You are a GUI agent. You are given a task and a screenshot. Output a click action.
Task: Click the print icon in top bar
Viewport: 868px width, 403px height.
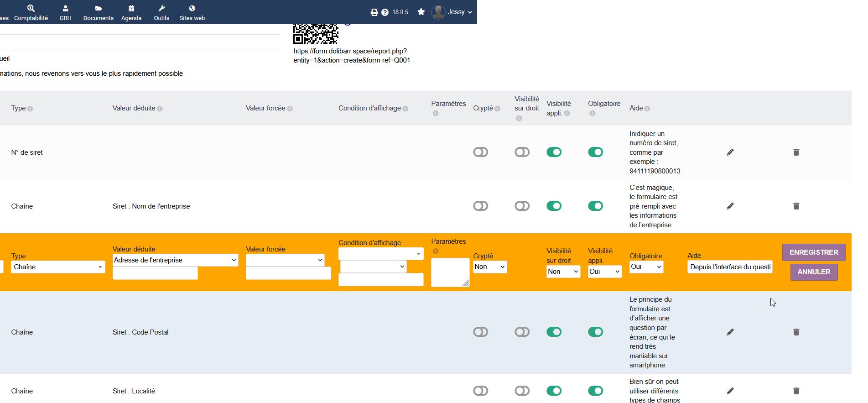374,12
